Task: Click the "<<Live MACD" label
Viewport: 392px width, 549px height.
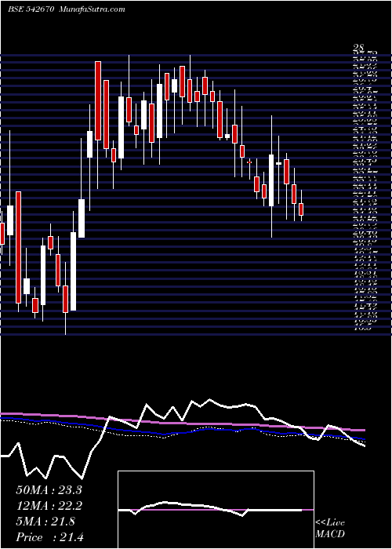Action: coord(330,529)
